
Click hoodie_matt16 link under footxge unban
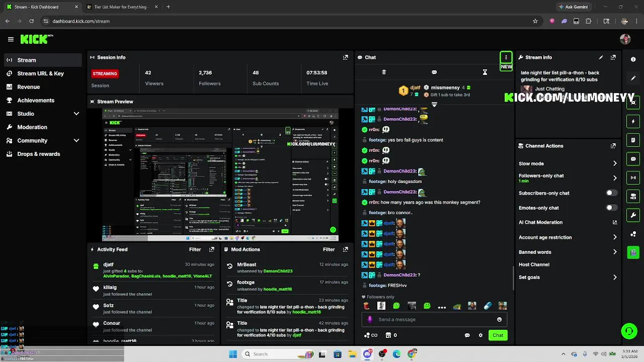pos(278,289)
